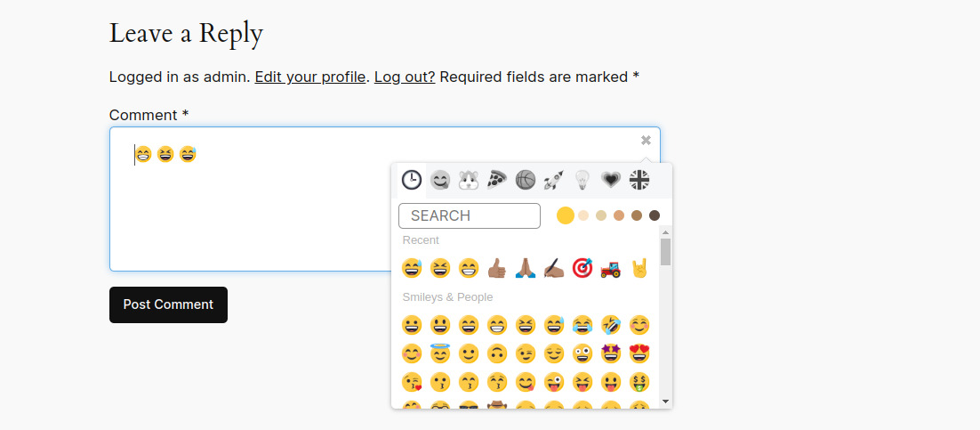
Task: Close the emoji picker with X
Action: [x=647, y=140]
